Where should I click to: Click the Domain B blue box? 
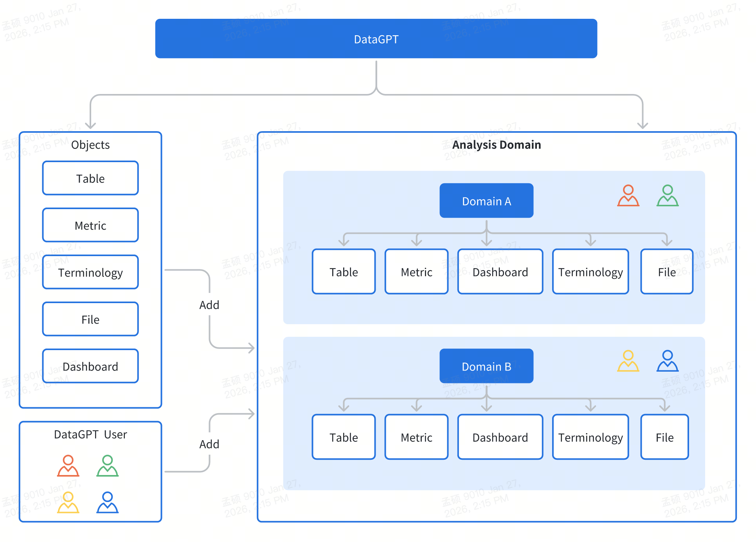tap(486, 366)
